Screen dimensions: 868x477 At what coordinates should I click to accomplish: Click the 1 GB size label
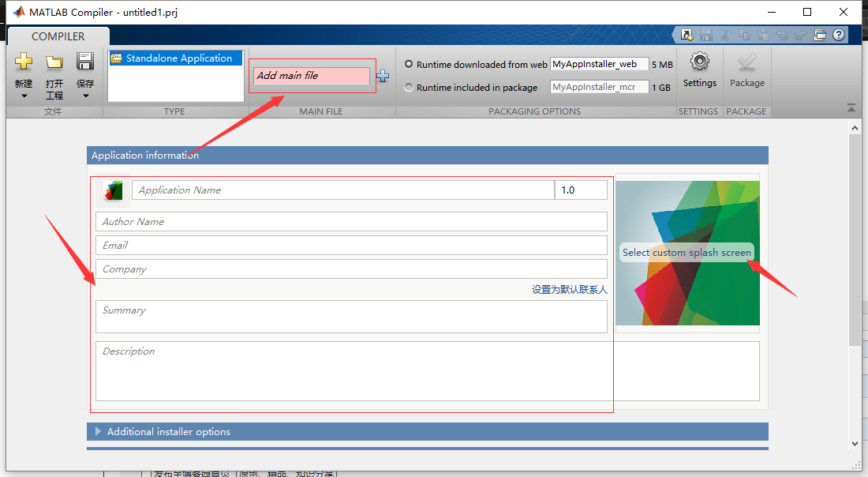pyautogui.click(x=661, y=88)
